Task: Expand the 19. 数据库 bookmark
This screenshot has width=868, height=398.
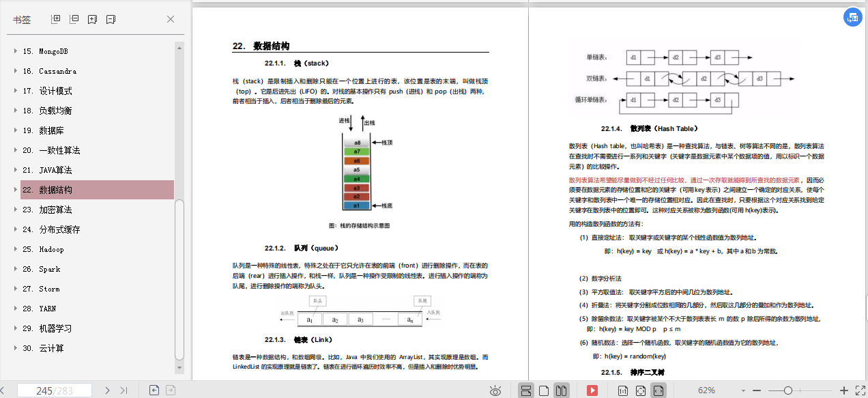Action: click(15, 130)
